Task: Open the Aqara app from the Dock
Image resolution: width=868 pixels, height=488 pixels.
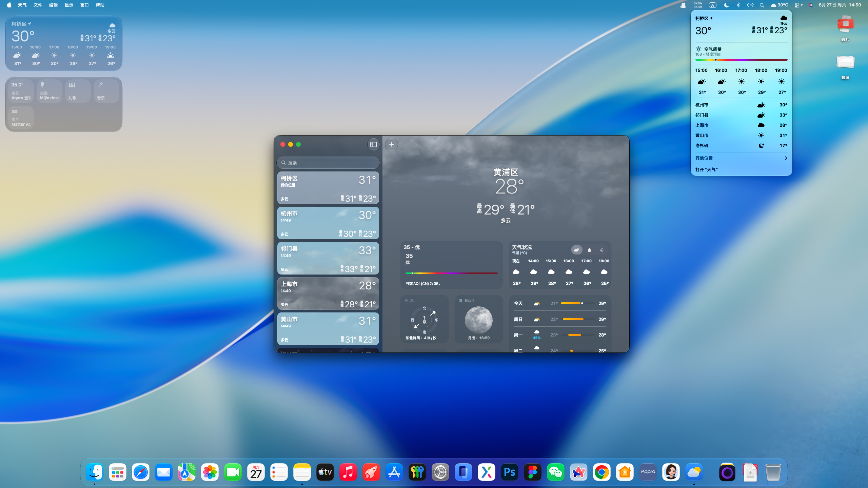Action: point(648,472)
